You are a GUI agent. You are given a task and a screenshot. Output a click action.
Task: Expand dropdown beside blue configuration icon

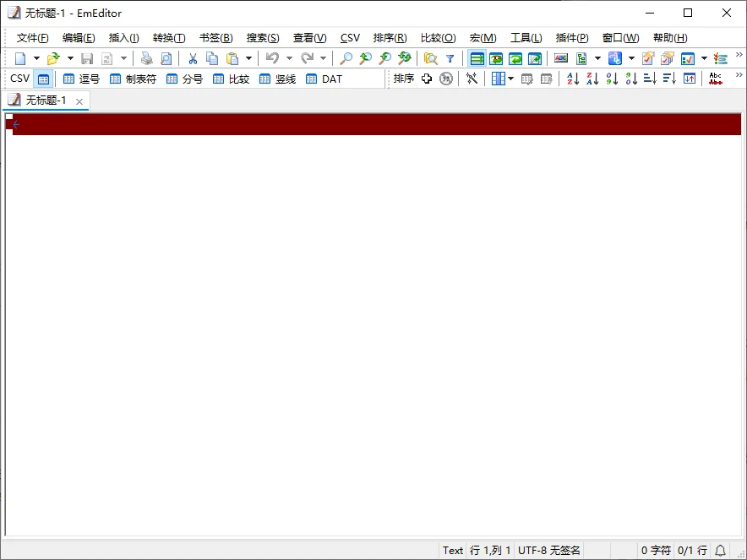pyautogui.click(x=631, y=58)
